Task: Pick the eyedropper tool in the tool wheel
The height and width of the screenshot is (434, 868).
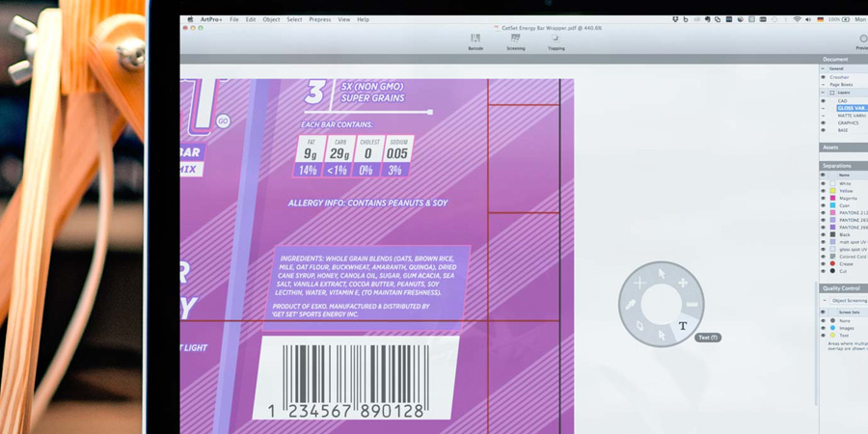Action: coord(631,305)
